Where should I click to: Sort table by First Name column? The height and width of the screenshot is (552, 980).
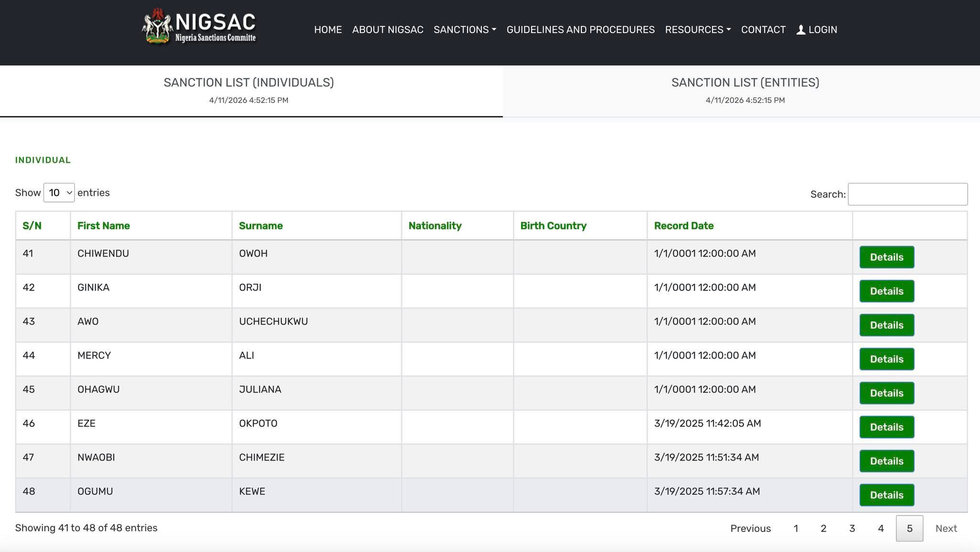pos(103,225)
